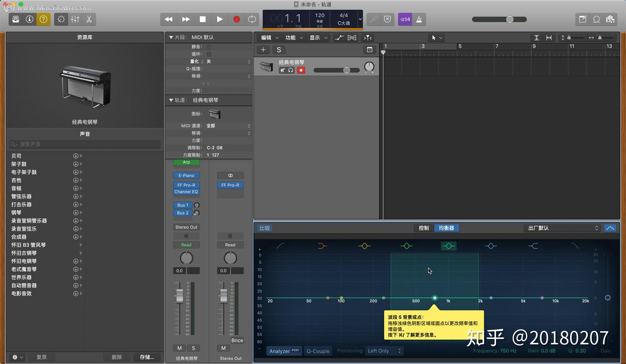This screenshot has width=626, height=364.
Task: Toggle global Solo S button in track header
Action: [279, 50]
